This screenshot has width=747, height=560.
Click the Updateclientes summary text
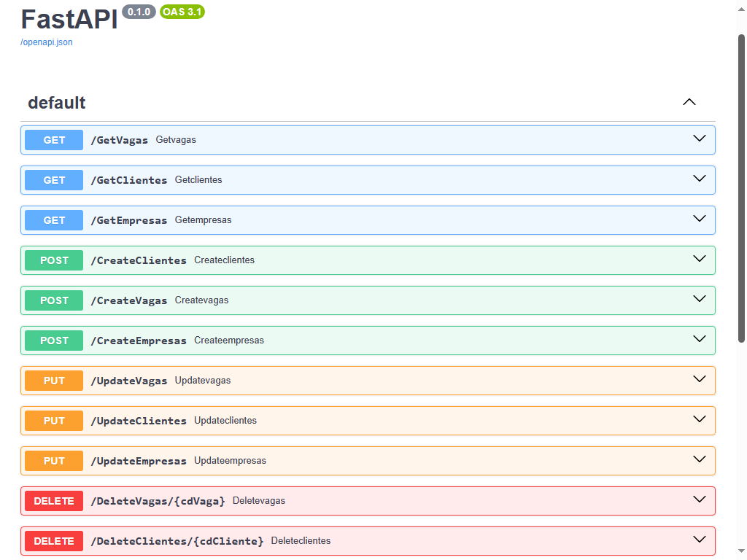pos(225,421)
